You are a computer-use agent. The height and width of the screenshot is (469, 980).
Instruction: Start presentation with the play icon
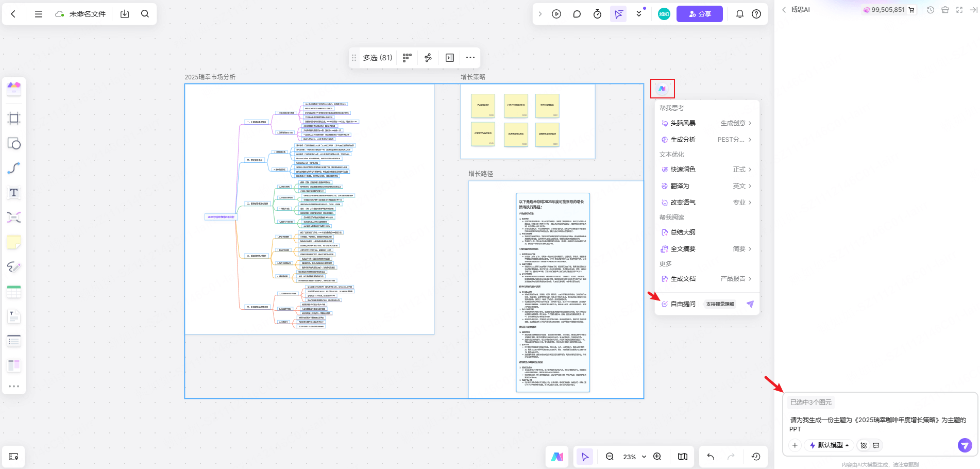point(556,14)
